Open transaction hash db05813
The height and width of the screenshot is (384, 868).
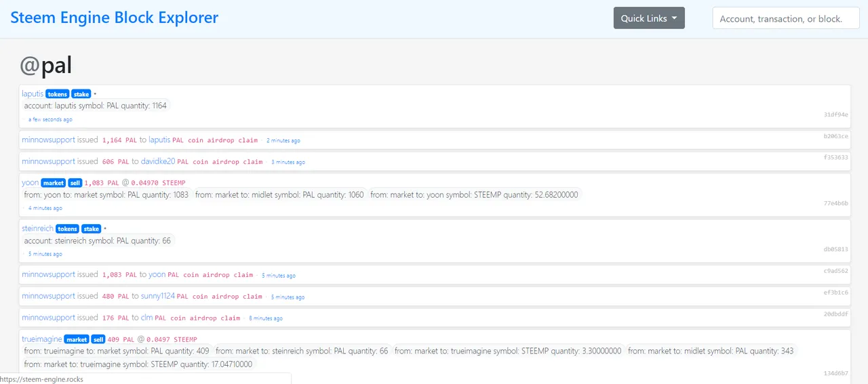tap(835, 249)
